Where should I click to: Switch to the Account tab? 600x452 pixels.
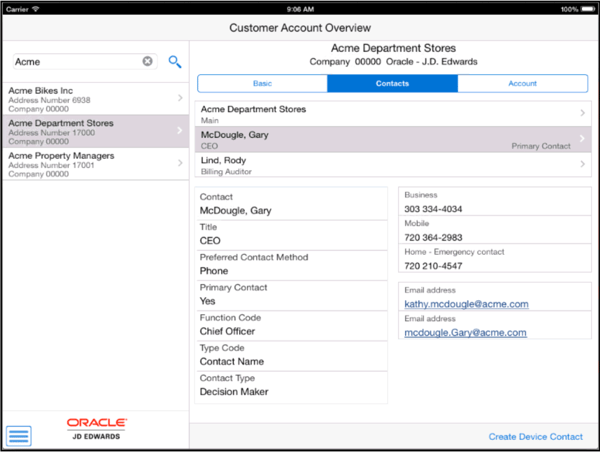coord(522,83)
